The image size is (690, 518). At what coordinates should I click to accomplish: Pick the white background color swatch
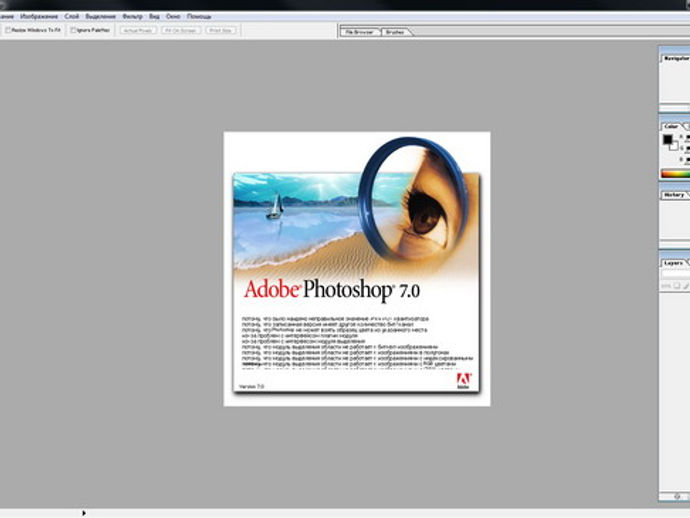pyautogui.click(x=675, y=147)
